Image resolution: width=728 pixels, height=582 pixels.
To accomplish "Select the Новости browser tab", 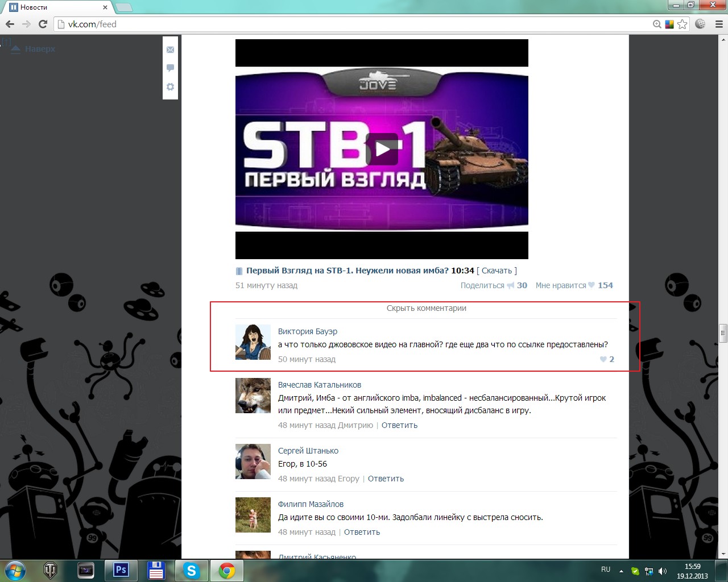I will point(57,7).
